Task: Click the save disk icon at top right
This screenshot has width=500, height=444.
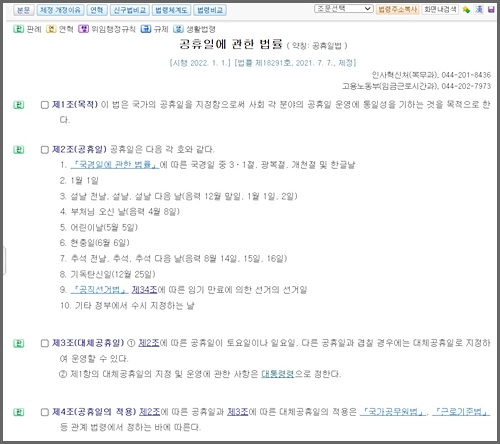Action: click(x=491, y=10)
